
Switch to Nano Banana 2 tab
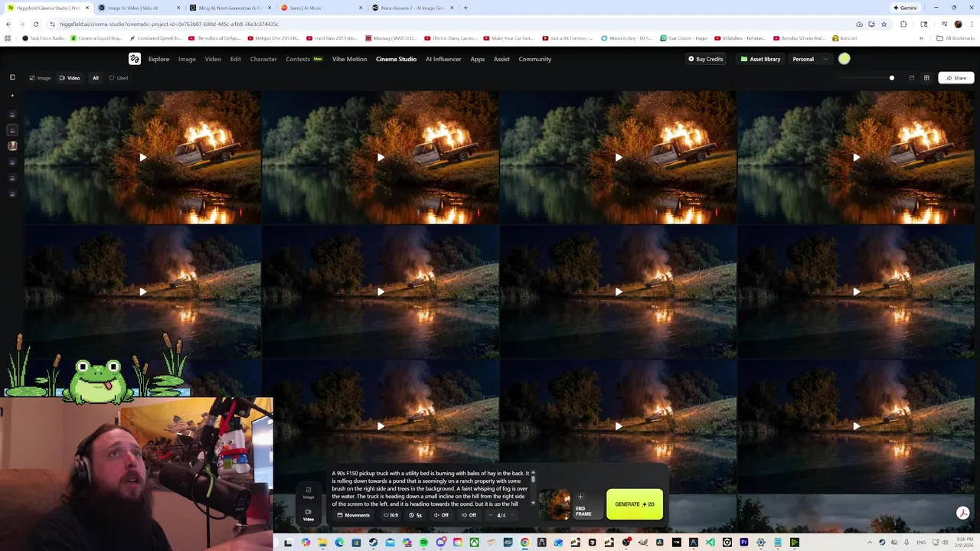click(412, 8)
